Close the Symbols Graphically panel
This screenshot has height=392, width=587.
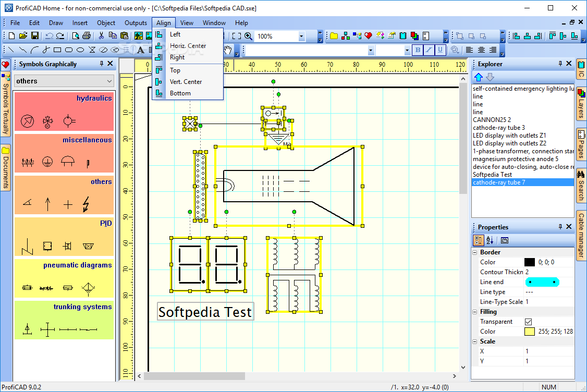coord(111,64)
